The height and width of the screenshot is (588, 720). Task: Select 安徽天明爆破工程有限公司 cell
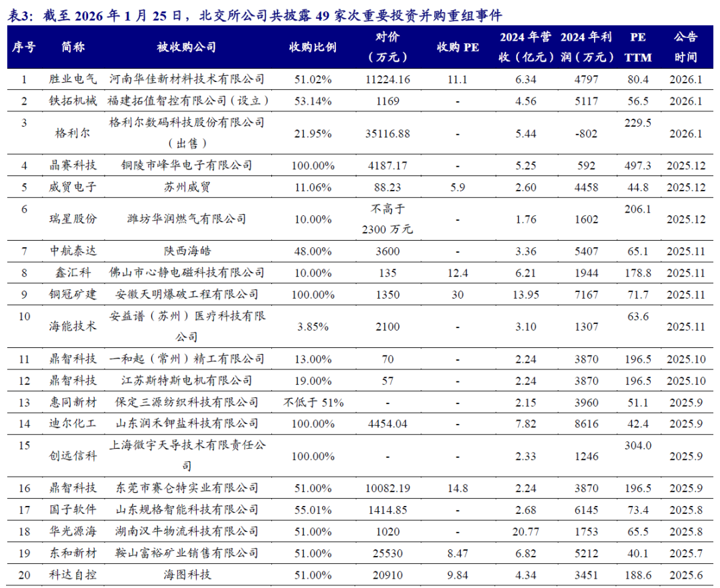[187, 294]
